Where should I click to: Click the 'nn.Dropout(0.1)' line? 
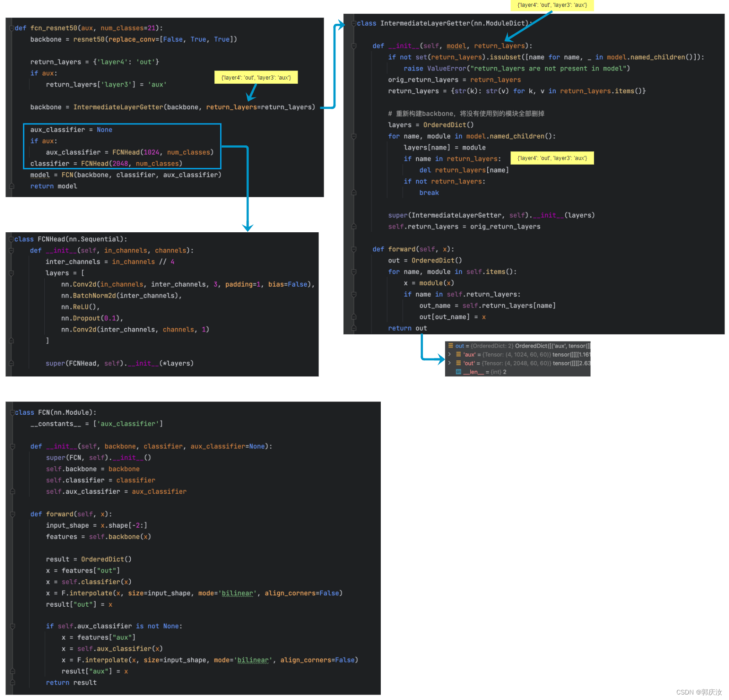[92, 318]
